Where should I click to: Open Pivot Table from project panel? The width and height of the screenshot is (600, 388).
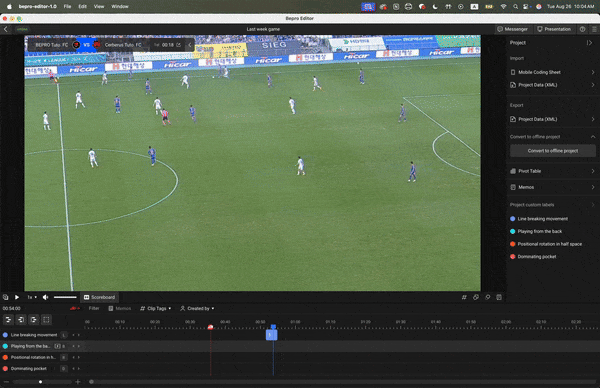pyautogui.click(x=553, y=171)
